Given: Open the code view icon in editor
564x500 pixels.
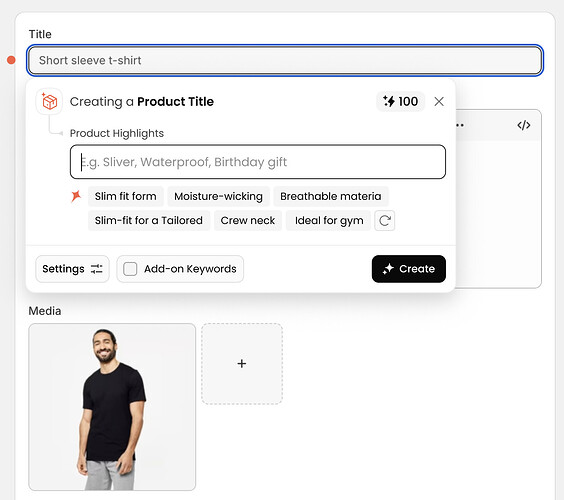Looking at the screenshot, I should (x=524, y=125).
